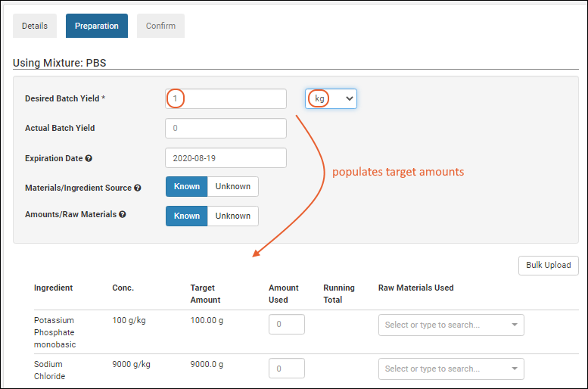The width and height of the screenshot is (588, 389).
Task: Switch to the Details tab
Action: (35, 26)
